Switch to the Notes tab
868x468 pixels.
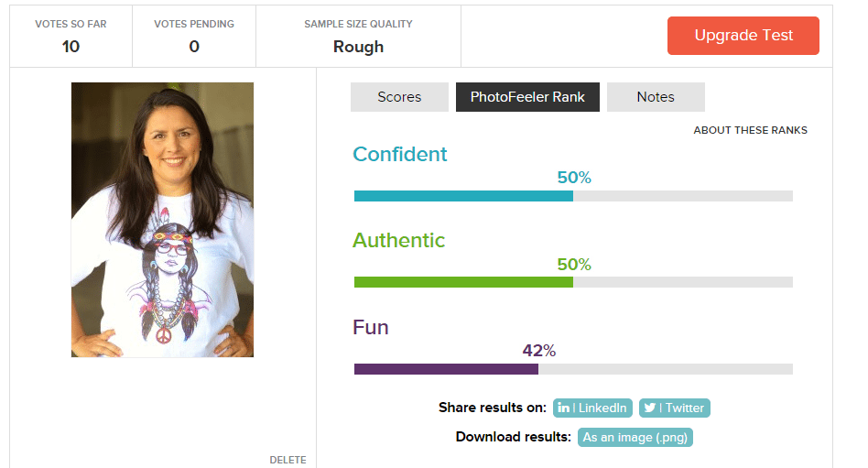pos(656,97)
